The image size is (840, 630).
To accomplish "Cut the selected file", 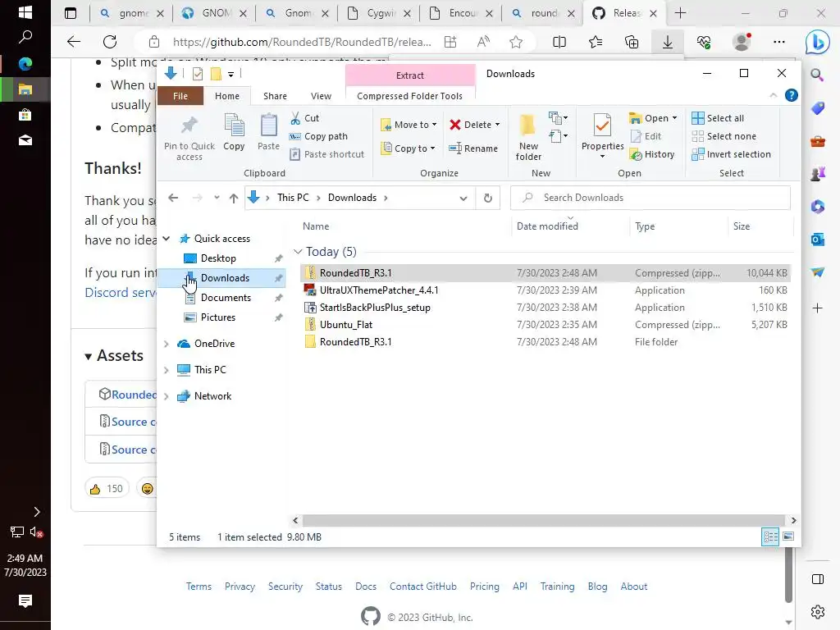I will (304, 118).
